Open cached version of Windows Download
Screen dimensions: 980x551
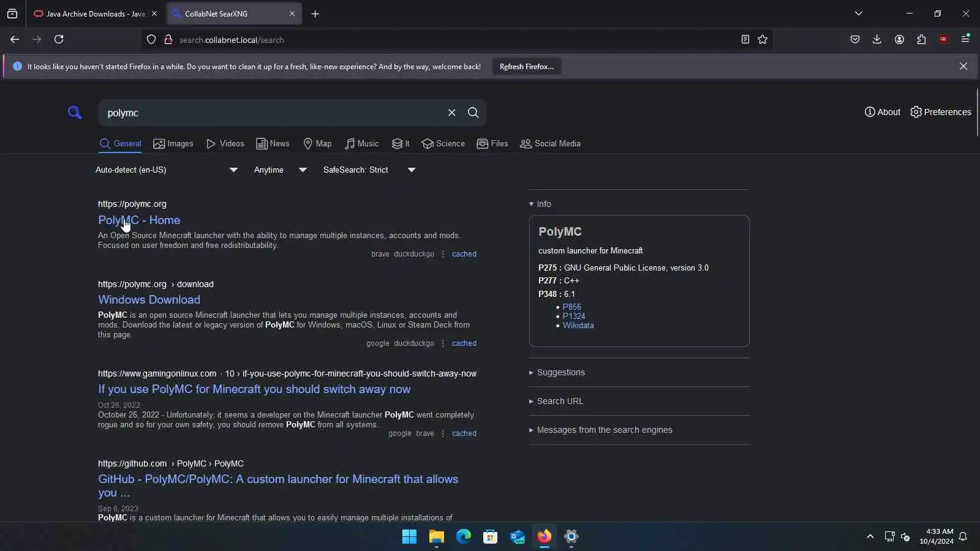[464, 343]
